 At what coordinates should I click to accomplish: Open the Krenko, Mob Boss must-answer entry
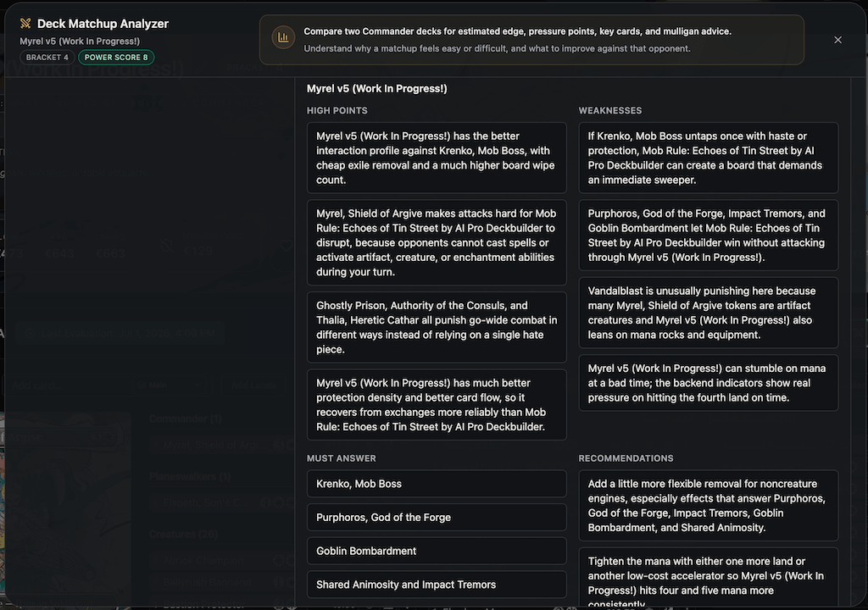[437, 484]
